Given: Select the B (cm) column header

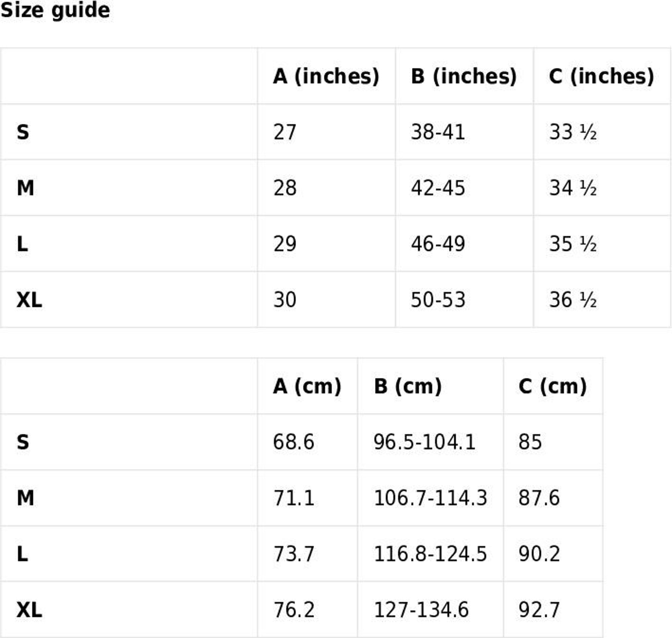Looking at the screenshot, I should click(408, 387).
